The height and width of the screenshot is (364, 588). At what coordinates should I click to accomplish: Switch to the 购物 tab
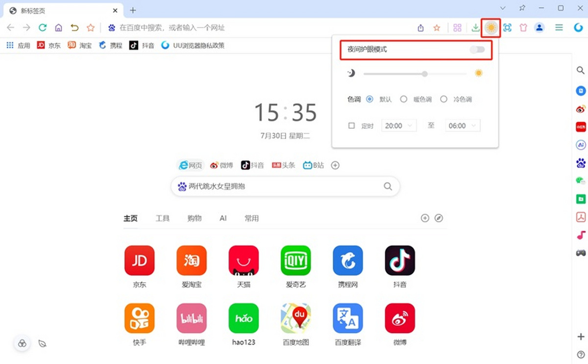tap(195, 218)
